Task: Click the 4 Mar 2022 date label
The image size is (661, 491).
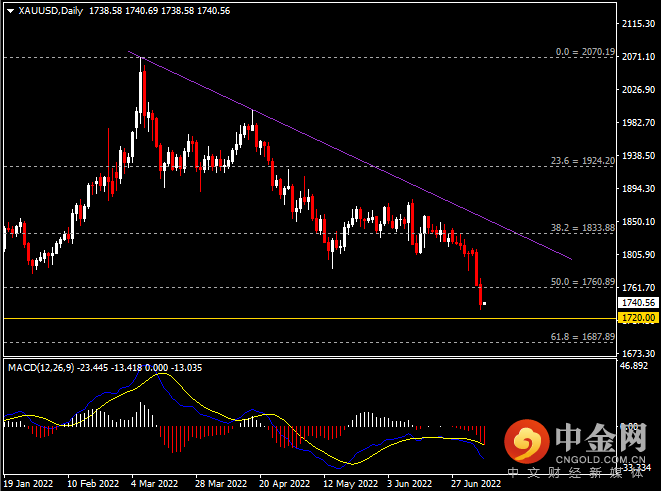Action: point(154,483)
